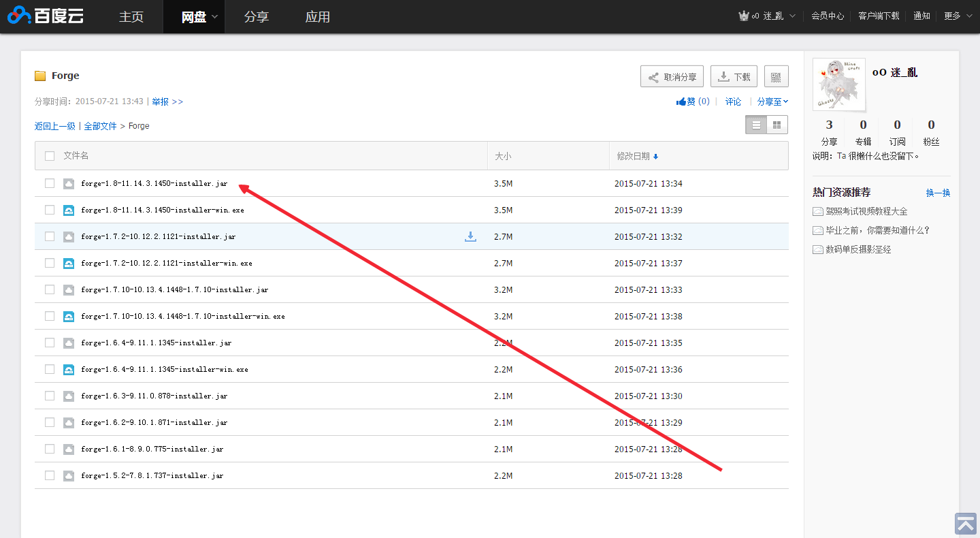Click the exe icon of forge-1.7.10 installer-win.exe
980x538 pixels.
(x=69, y=317)
